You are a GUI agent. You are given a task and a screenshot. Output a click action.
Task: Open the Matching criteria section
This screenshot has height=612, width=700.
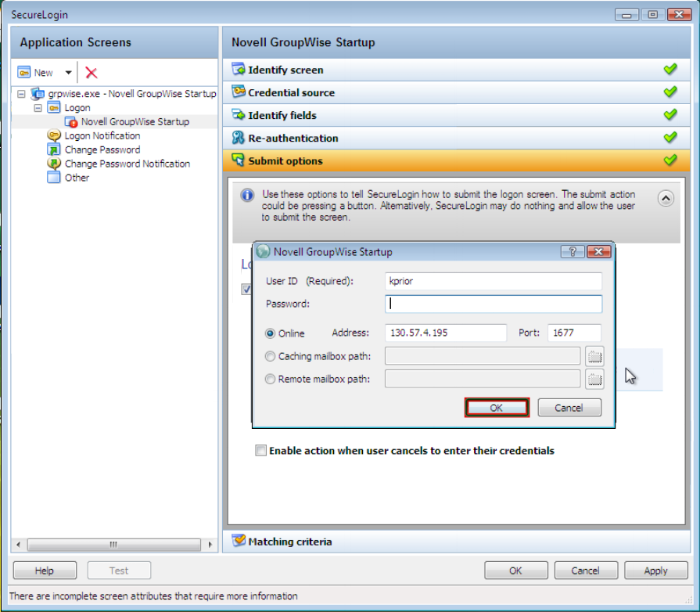456,542
